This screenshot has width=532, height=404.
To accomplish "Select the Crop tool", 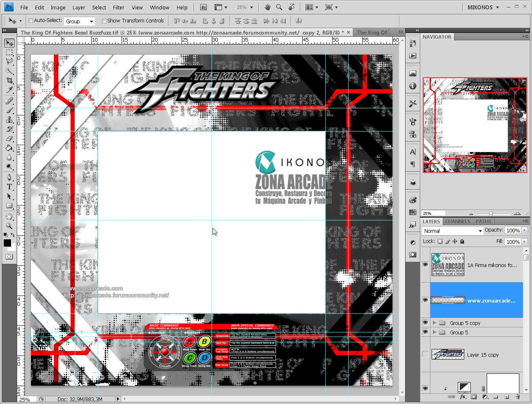I will coord(9,81).
